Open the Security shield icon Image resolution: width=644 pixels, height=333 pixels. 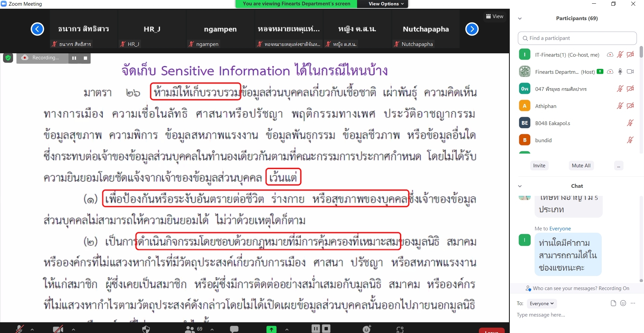[146, 329]
